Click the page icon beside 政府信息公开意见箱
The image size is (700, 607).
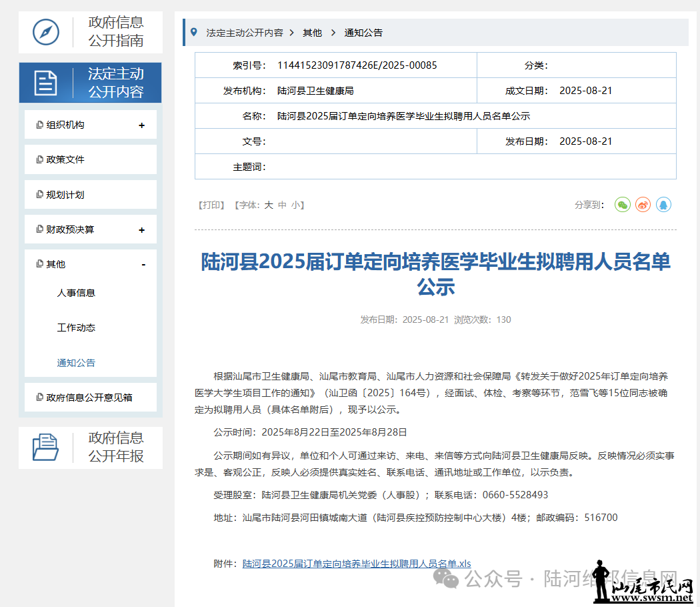click(40, 397)
